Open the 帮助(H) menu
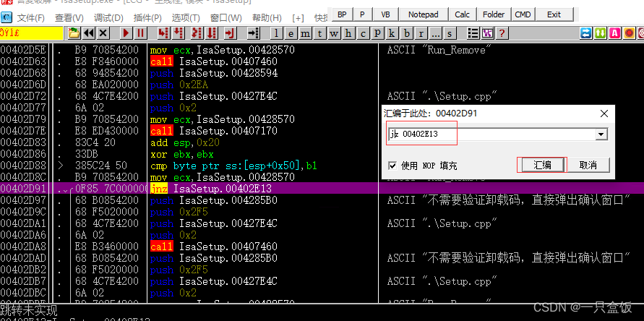This screenshot has width=644, height=321. tap(267, 18)
